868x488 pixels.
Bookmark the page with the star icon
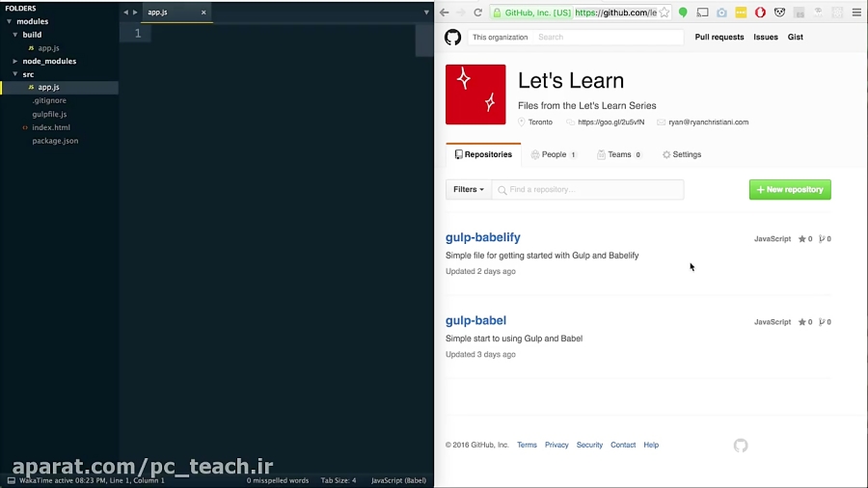665,13
